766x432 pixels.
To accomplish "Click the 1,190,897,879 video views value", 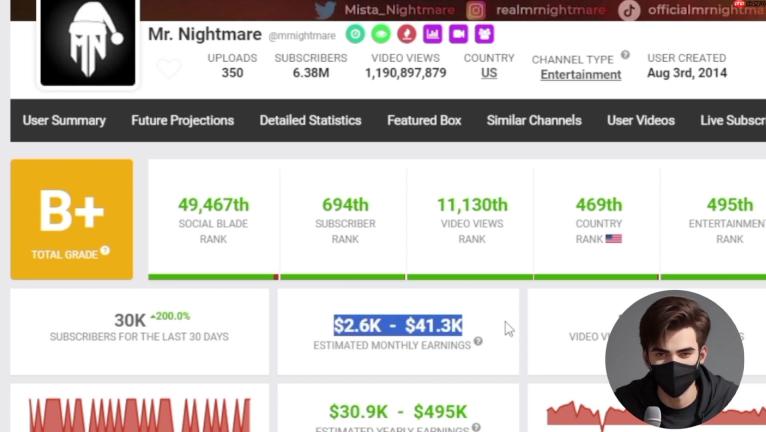I will point(405,73).
